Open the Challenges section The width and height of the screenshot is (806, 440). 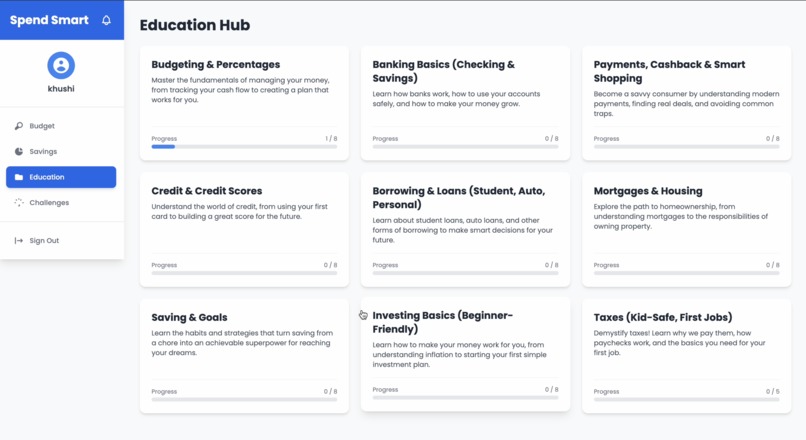61,203
